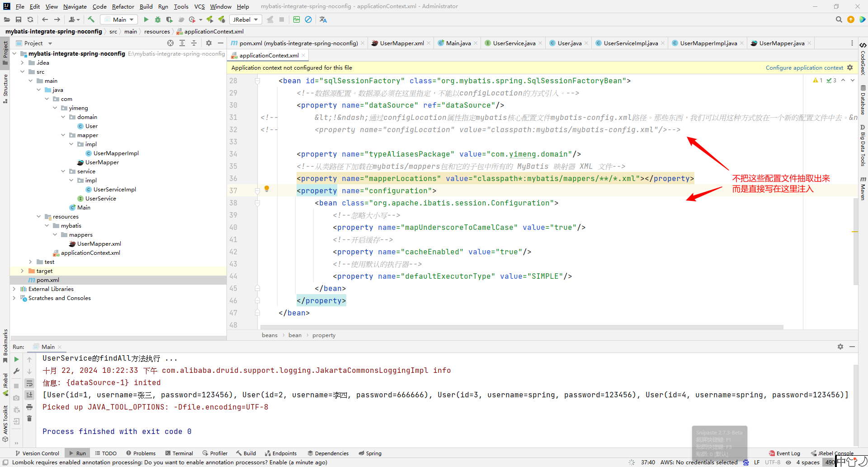Click the Synchronize reload icon
Screen dimensions: 868x467
point(30,19)
